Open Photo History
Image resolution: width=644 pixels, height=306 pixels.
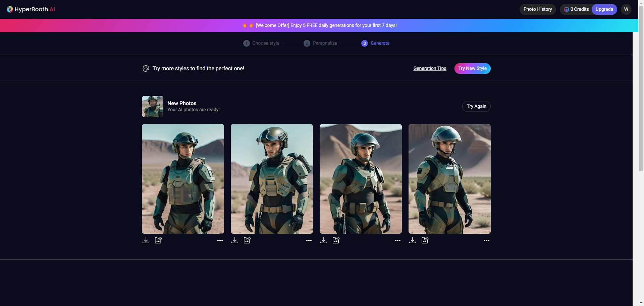coord(537,9)
